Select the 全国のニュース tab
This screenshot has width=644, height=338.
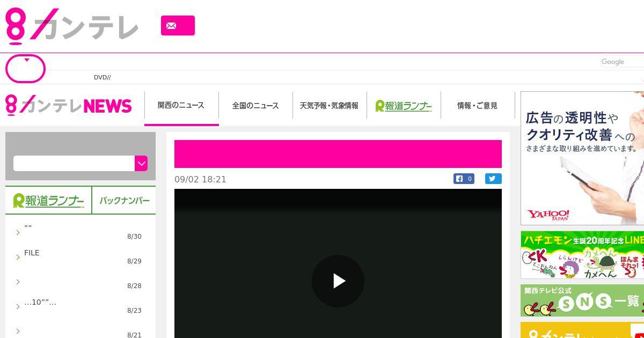coord(255,106)
